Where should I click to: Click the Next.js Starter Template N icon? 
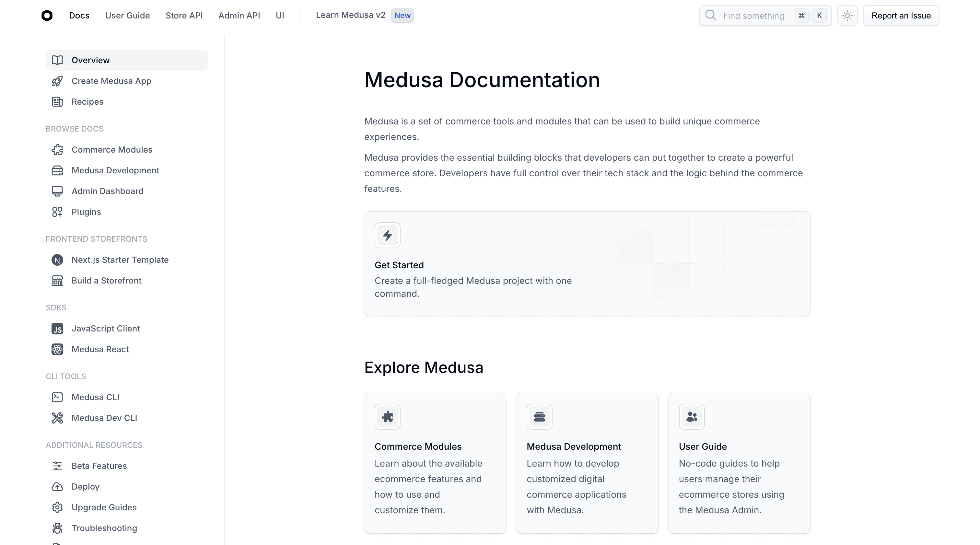pyautogui.click(x=58, y=259)
